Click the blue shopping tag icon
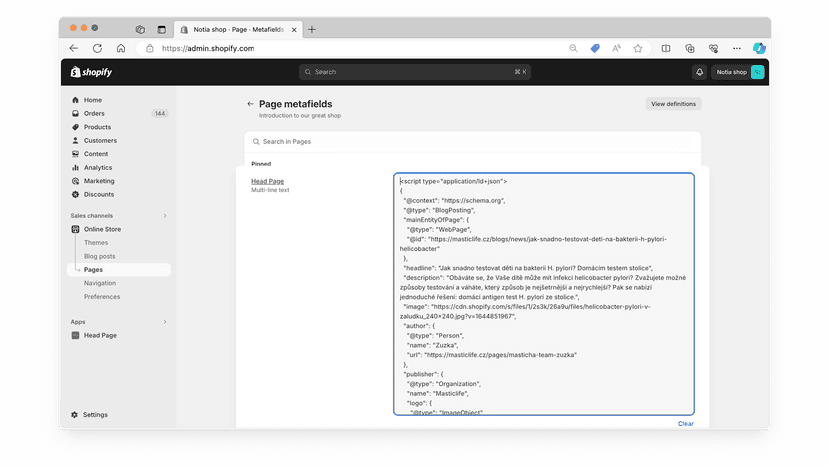The width and height of the screenshot is (828, 466). coord(595,48)
